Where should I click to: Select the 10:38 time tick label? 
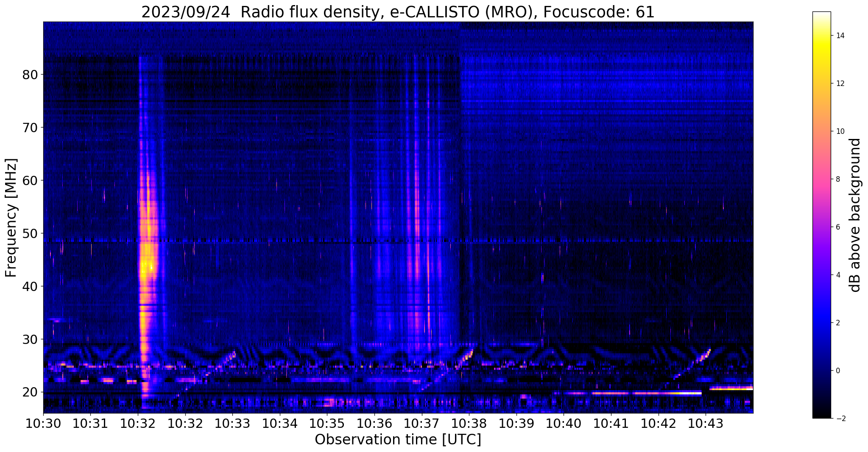469,424
